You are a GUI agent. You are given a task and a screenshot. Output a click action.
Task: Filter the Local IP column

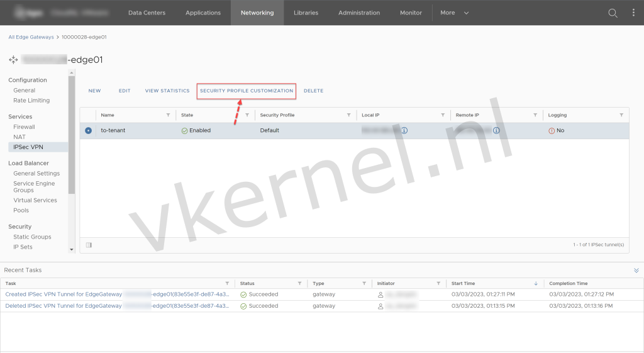click(443, 115)
